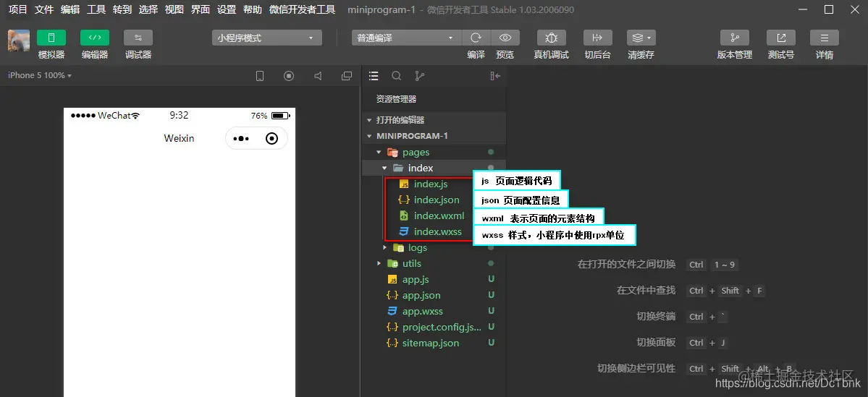
Task: Open the 小程序模式 mode dropdown
Action: (x=266, y=38)
